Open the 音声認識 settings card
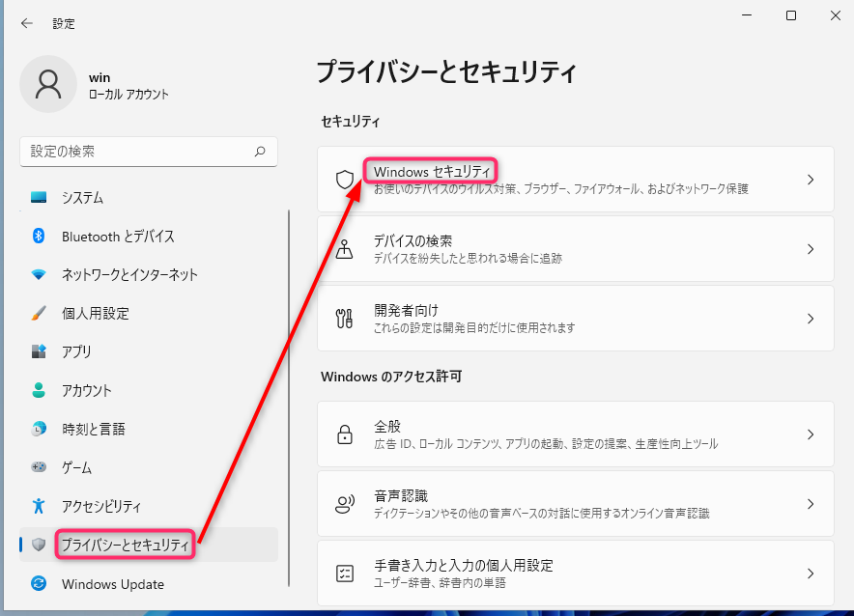This screenshot has width=854, height=616. tap(576, 504)
